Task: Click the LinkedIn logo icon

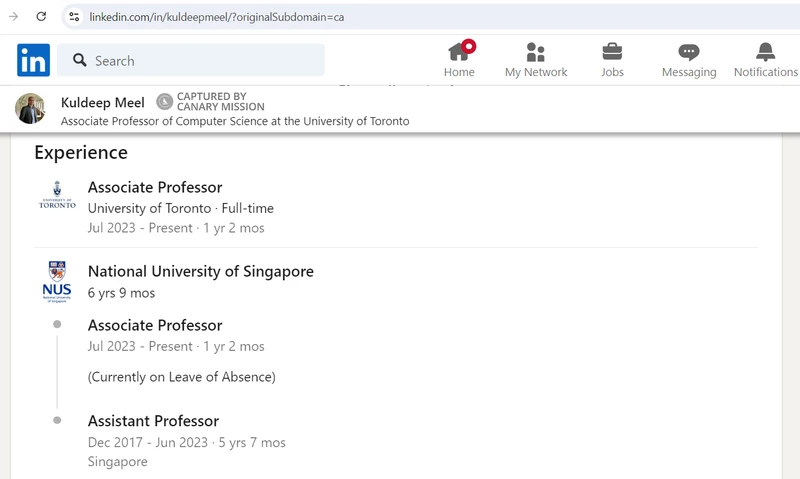Action: [33, 60]
